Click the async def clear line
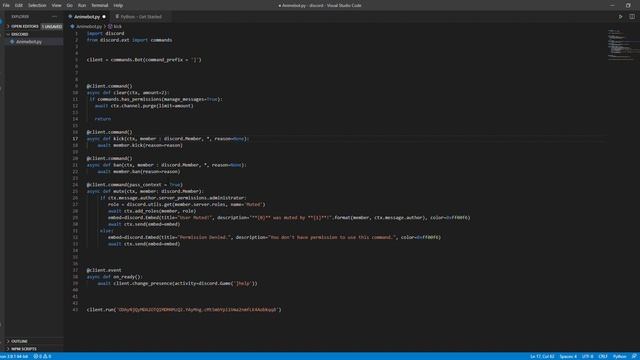The image size is (640, 360). click(128, 93)
